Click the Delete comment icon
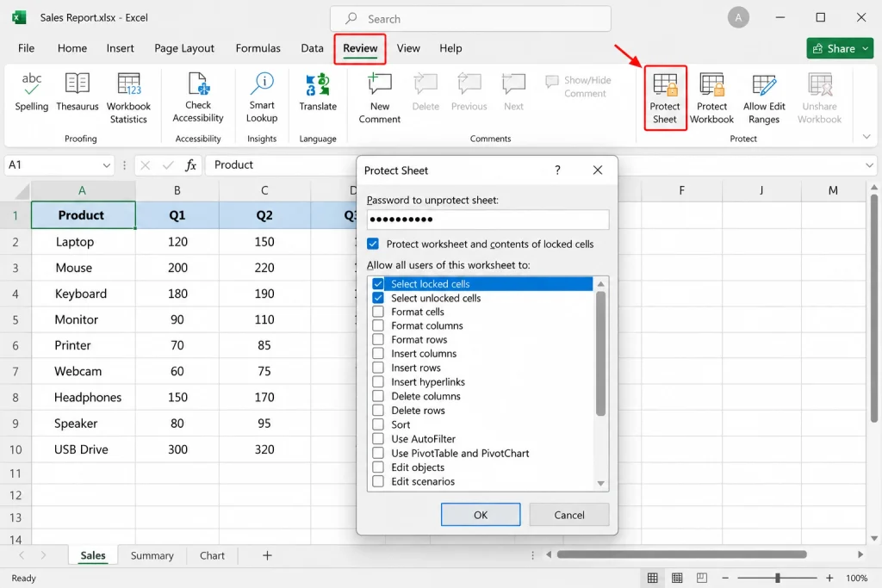This screenshot has width=882, height=588. (425, 92)
